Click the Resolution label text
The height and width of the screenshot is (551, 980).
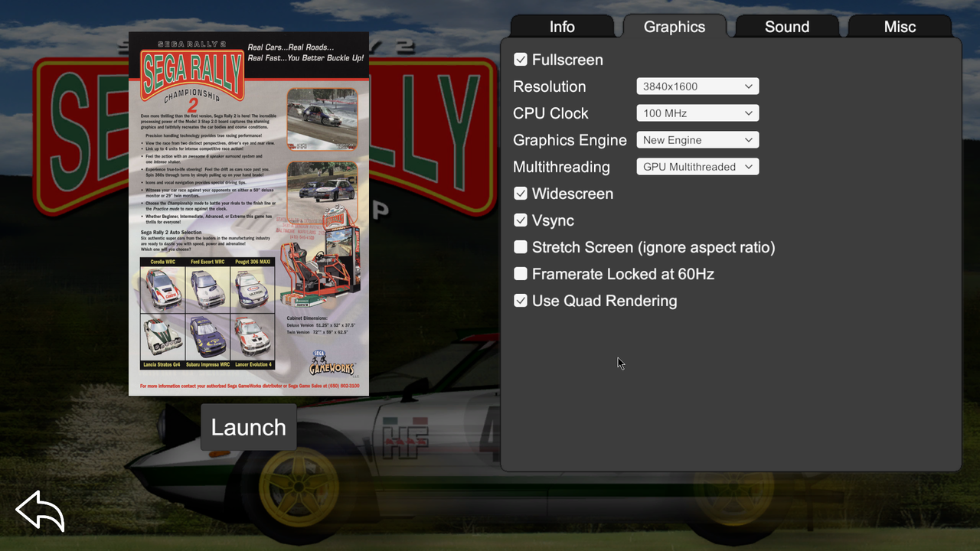[550, 86]
